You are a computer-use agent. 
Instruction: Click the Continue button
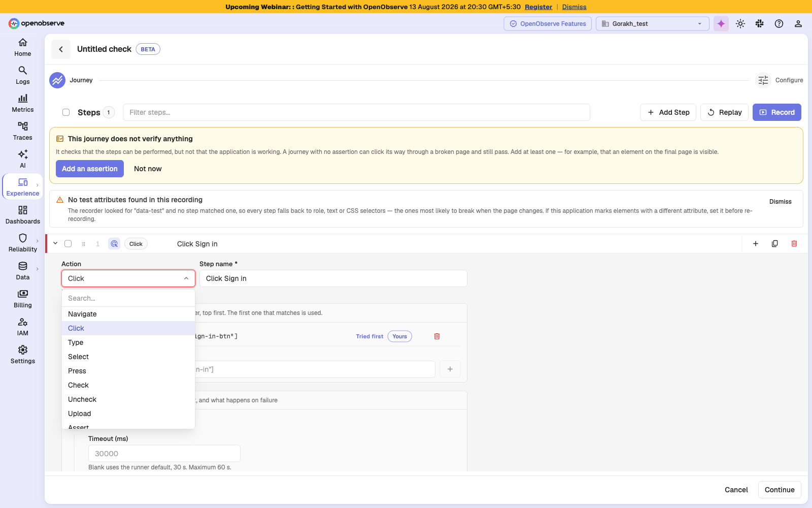[780, 490]
